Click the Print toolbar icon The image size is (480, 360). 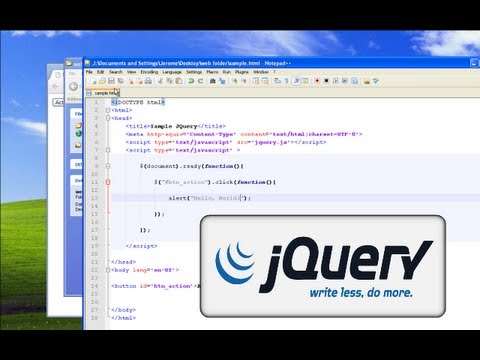(x=148, y=81)
